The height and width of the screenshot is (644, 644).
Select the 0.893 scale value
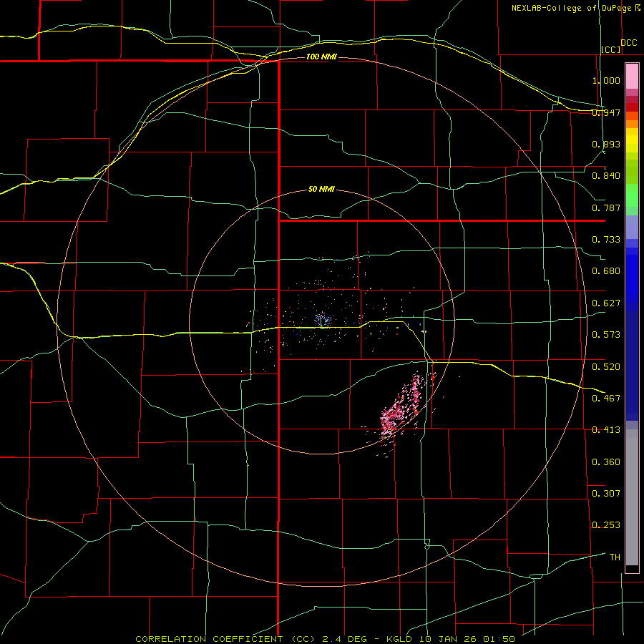tap(606, 144)
